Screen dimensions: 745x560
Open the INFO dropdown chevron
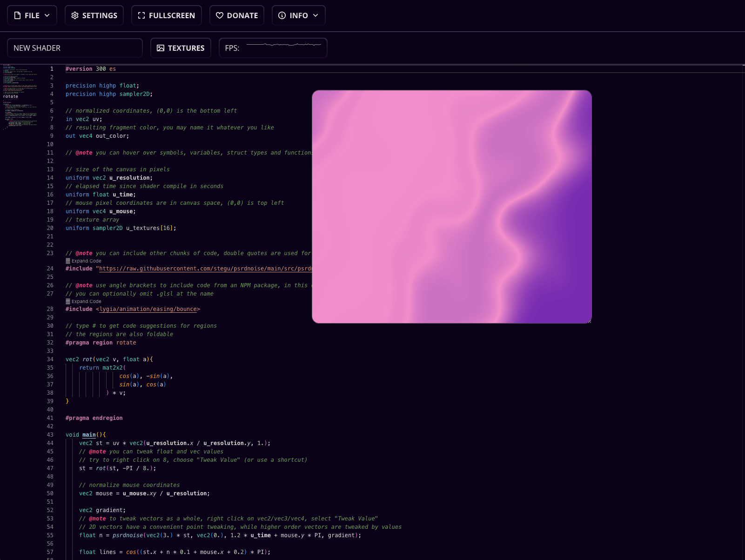(315, 15)
